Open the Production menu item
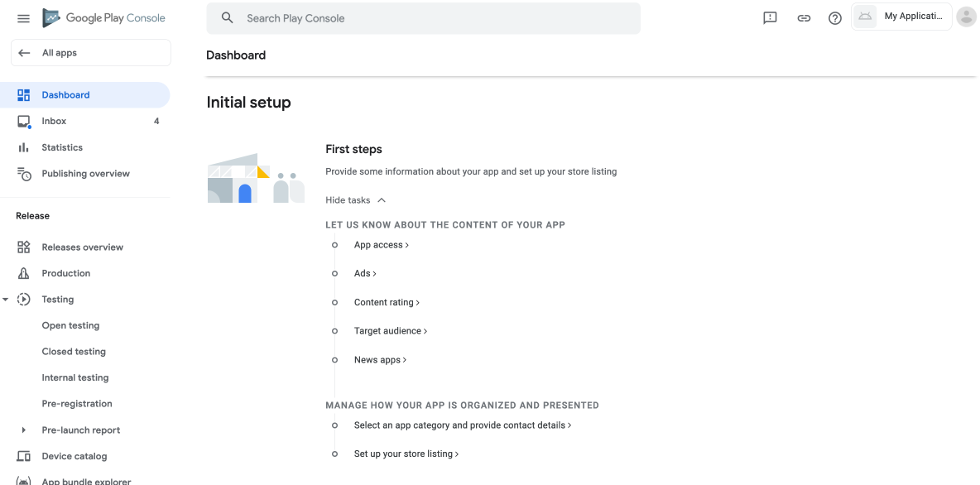The height and width of the screenshot is (485, 980). point(65,273)
